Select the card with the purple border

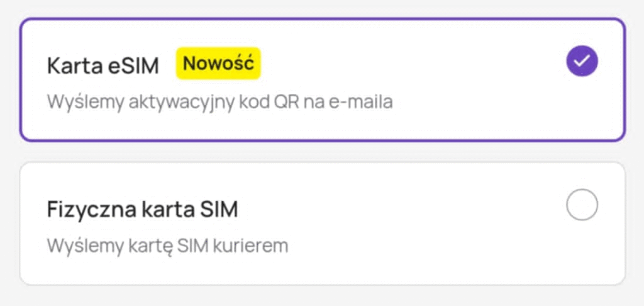click(x=322, y=80)
